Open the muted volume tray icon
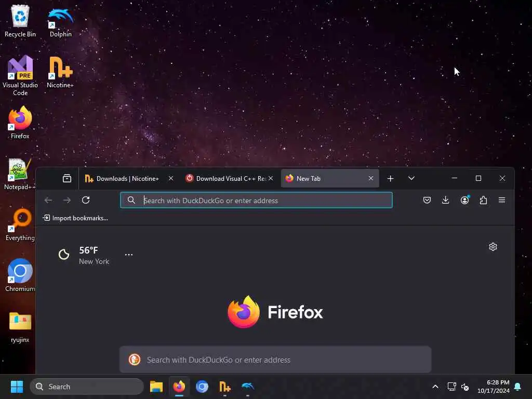The image size is (532, 399). coord(465,387)
